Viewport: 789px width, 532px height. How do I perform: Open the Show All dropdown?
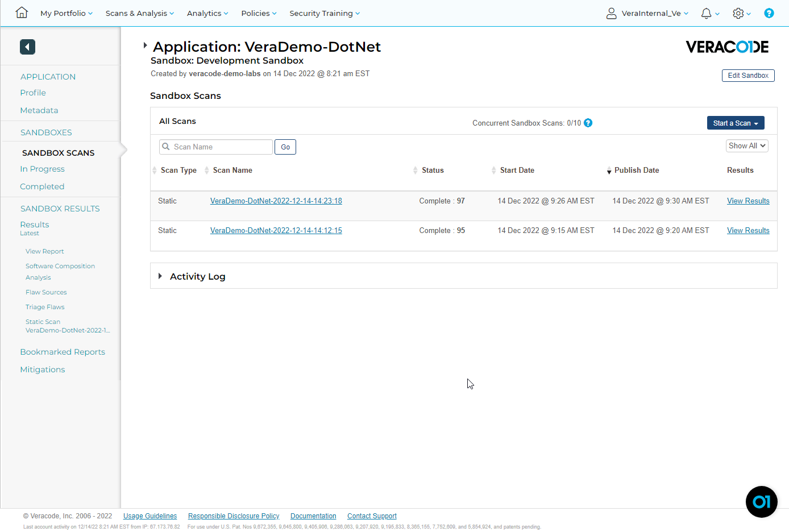coord(747,146)
